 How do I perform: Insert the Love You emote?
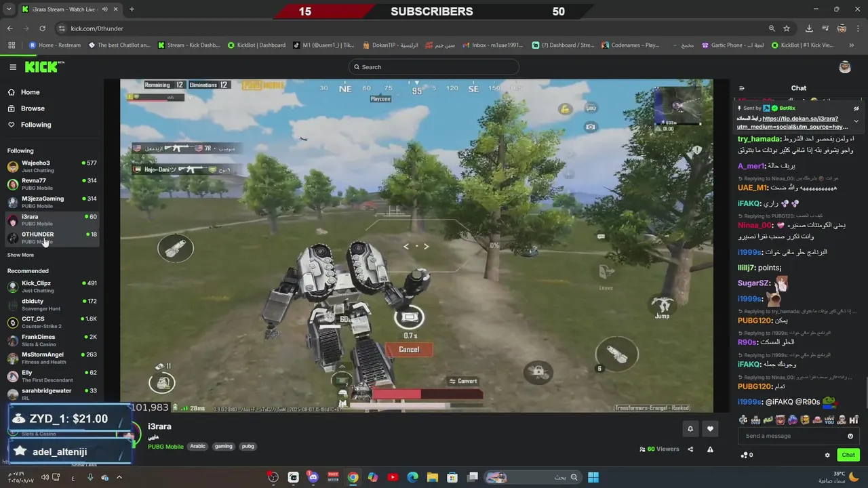point(829,420)
